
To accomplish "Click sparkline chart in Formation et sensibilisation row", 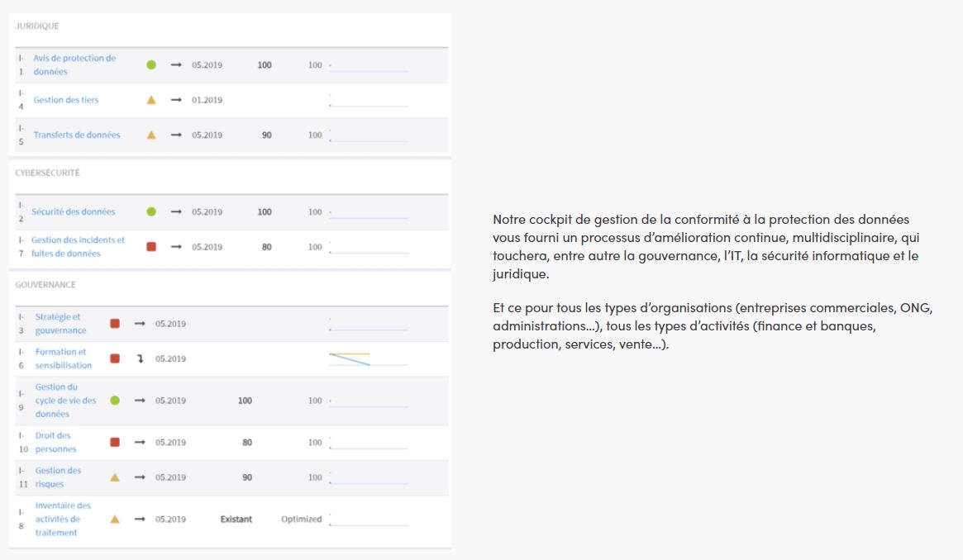I will pyautogui.click(x=369, y=358).
